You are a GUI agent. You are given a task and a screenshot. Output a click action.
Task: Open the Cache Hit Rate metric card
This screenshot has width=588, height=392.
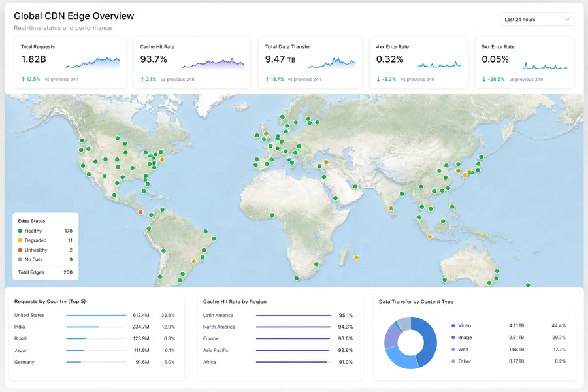(x=192, y=63)
